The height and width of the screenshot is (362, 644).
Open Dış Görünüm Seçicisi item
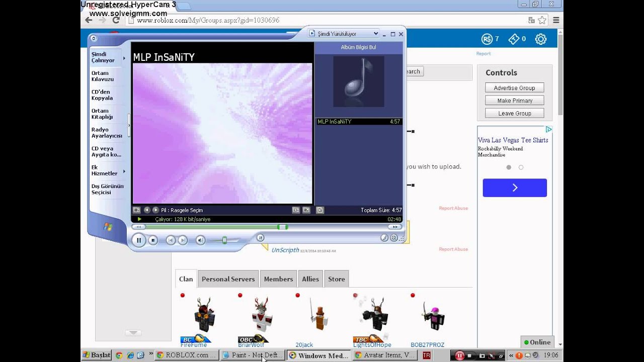coord(107,189)
